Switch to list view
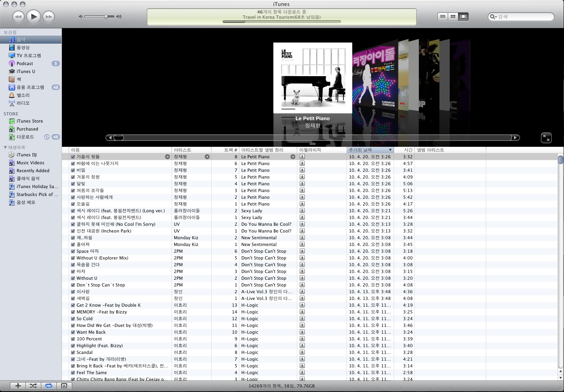 coord(443,17)
